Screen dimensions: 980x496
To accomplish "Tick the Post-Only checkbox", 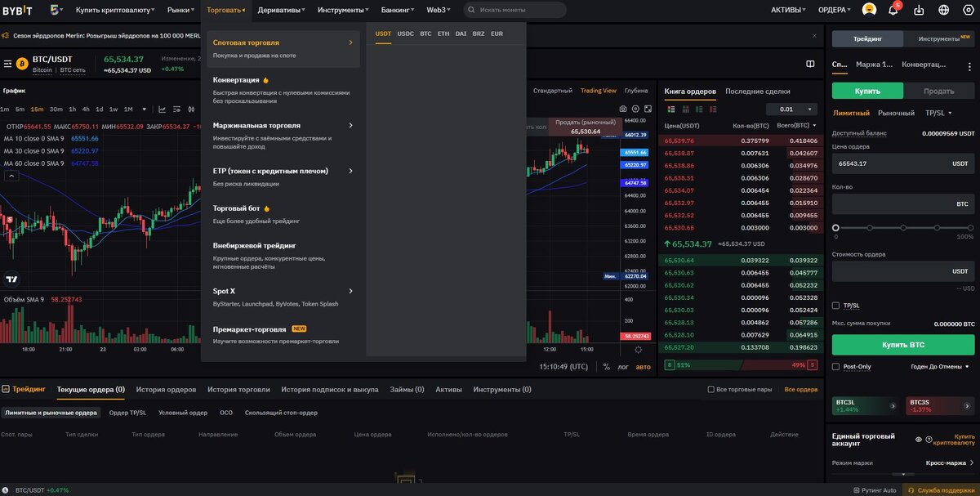I will [835, 367].
